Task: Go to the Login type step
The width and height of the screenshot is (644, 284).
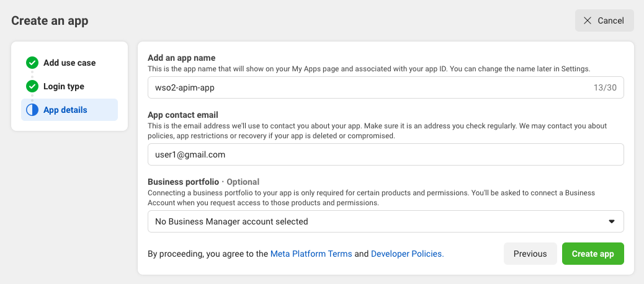Action: [69, 87]
